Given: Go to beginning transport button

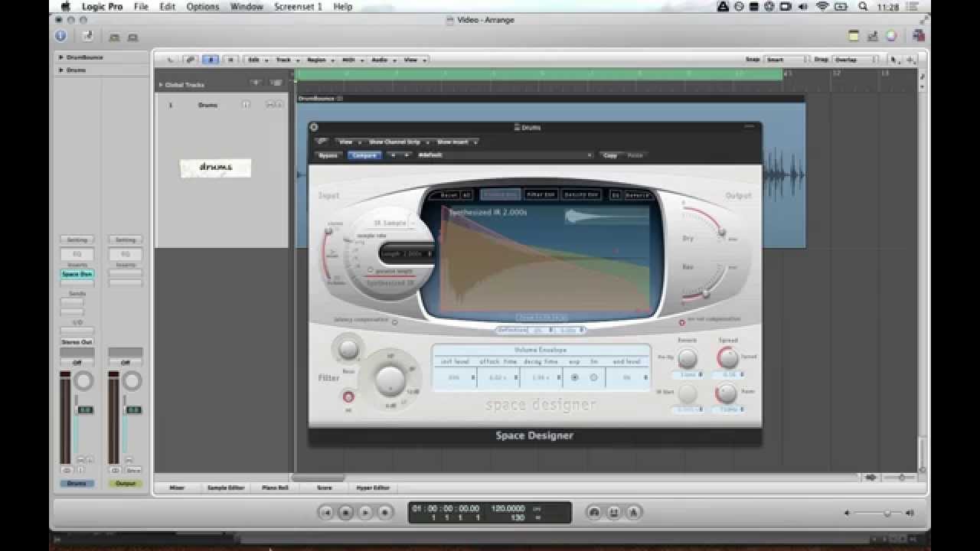Looking at the screenshot, I should [326, 512].
